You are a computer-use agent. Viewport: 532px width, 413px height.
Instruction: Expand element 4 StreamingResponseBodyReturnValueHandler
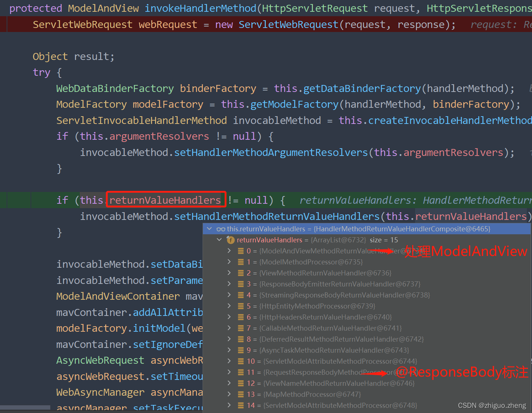229,295
